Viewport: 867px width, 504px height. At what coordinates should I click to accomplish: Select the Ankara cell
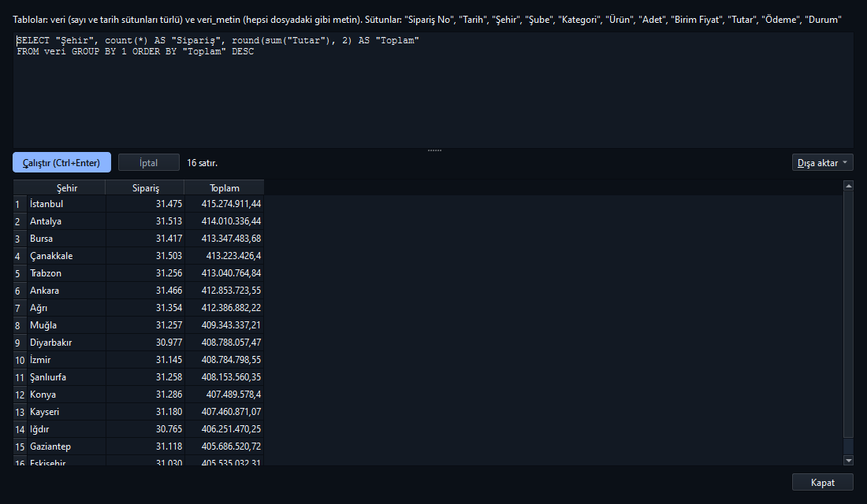pos(66,290)
